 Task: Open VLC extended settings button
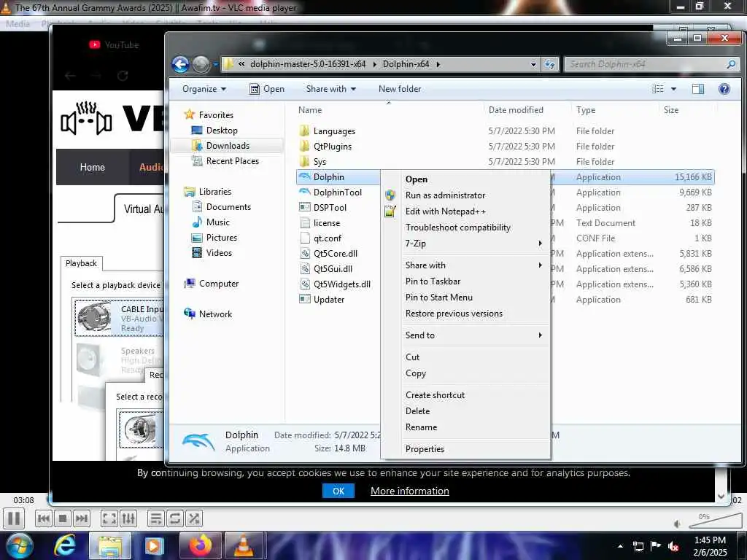(x=128, y=518)
